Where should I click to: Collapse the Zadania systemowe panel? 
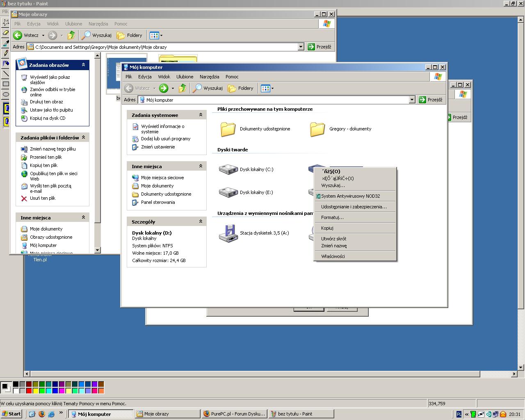point(201,115)
